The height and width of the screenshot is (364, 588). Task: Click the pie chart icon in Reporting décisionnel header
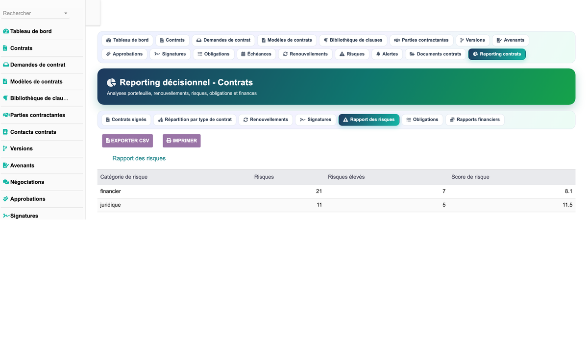(x=112, y=83)
